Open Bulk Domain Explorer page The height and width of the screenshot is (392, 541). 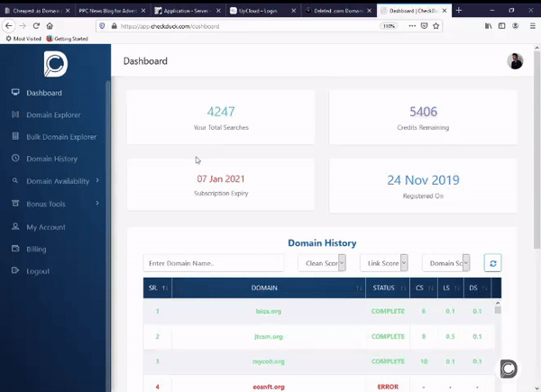coord(61,137)
